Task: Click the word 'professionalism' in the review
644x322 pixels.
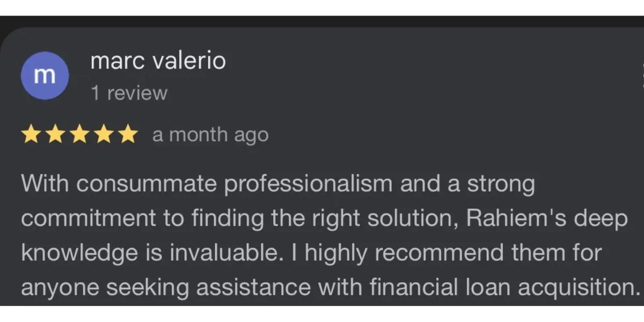Action: [x=308, y=185]
